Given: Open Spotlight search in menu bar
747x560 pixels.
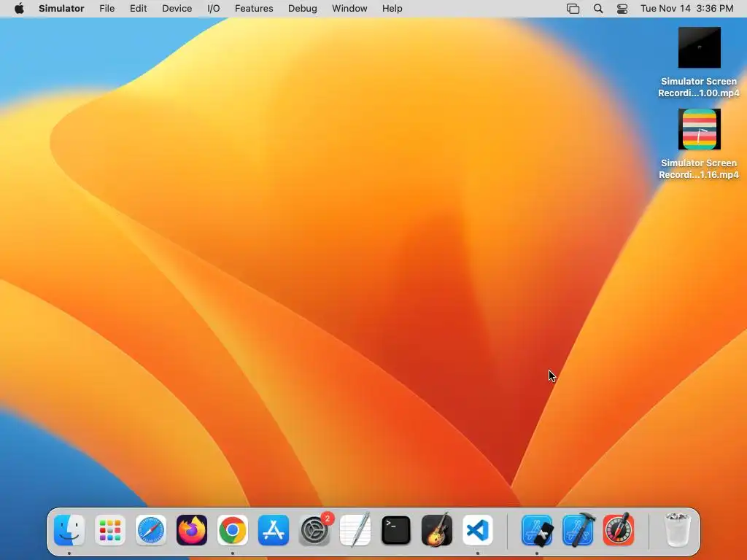Looking at the screenshot, I should 598,9.
